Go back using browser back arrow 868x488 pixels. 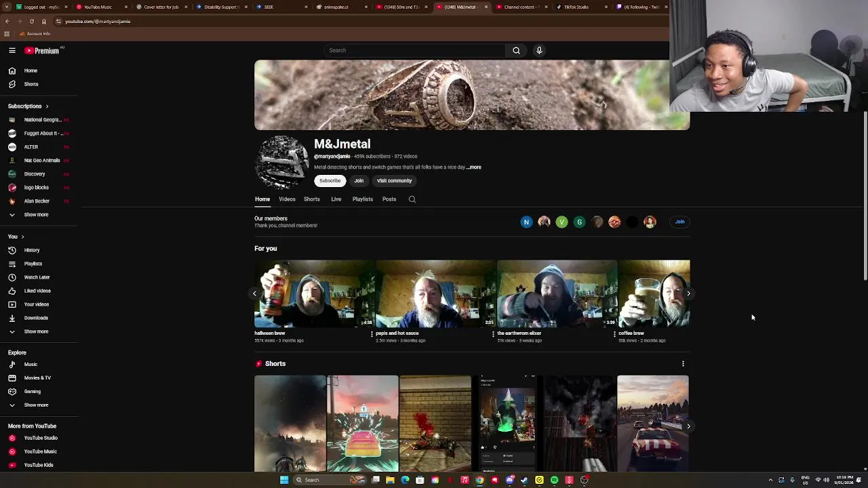[7, 21]
